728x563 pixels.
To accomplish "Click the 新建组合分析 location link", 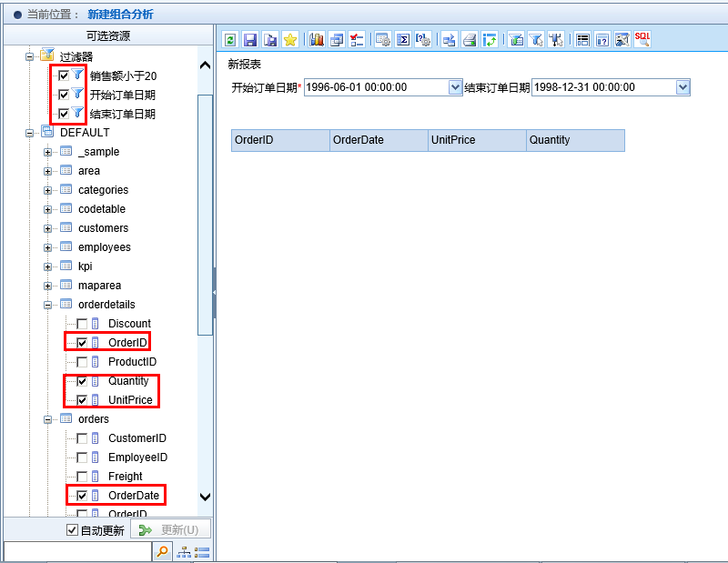I will click(x=120, y=15).
